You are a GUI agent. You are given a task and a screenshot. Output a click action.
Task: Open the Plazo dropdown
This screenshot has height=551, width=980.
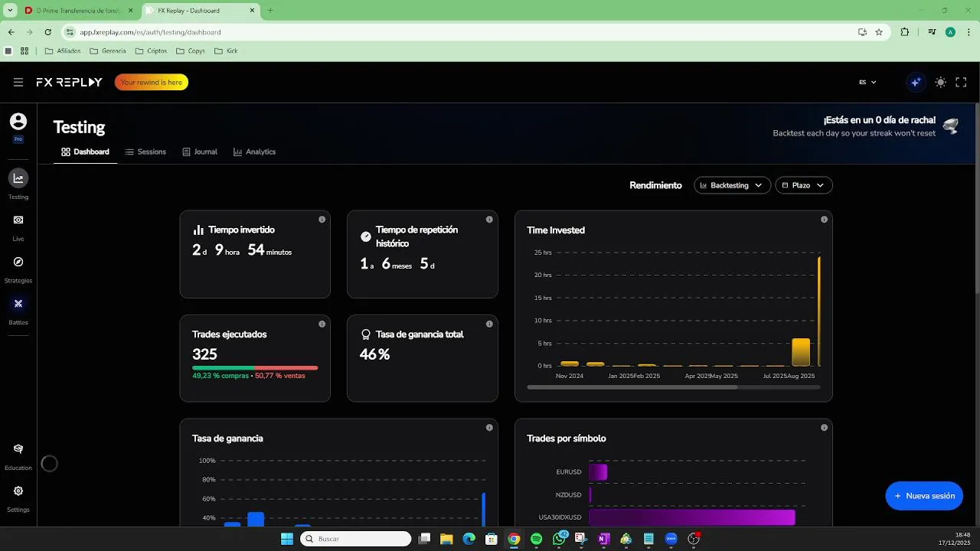(x=804, y=185)
